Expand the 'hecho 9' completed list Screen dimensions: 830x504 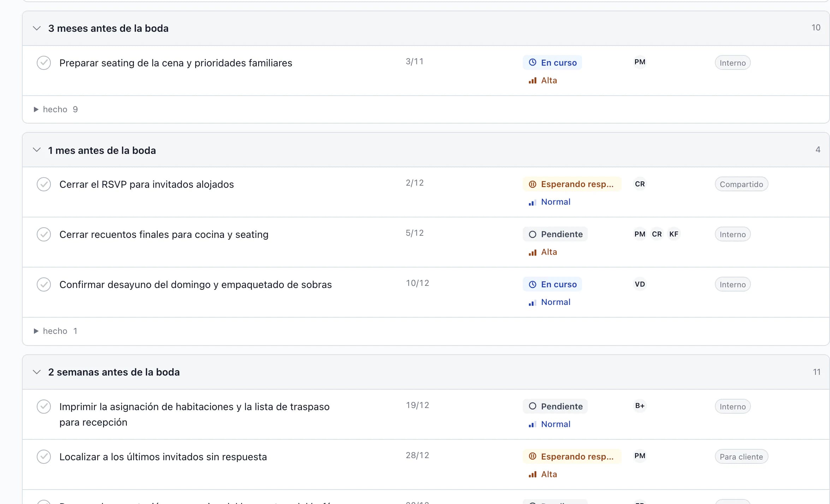pos(55,109)
